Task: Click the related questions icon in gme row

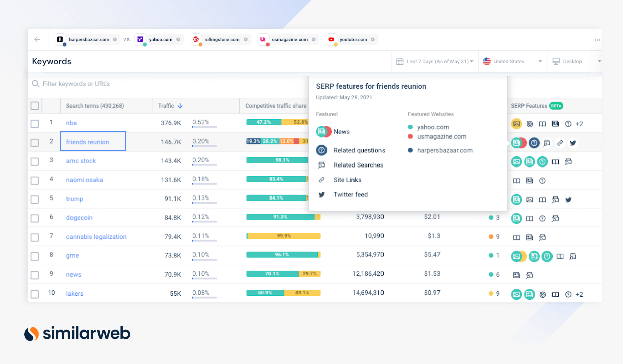Action: click(x=547, y=256)
